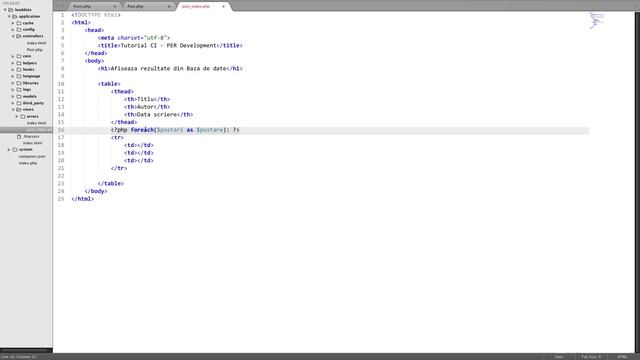Close the Posts.php tab
The width and height of the screenshot is (640, 360).
coord(115,7)
